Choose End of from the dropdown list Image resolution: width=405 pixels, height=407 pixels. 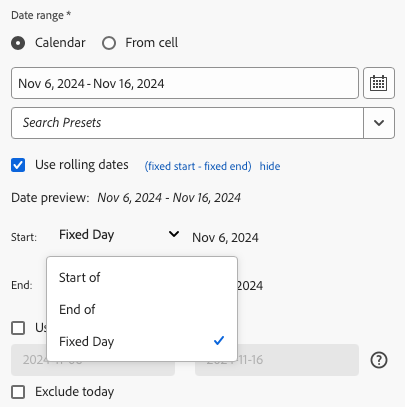pos(142,309)
